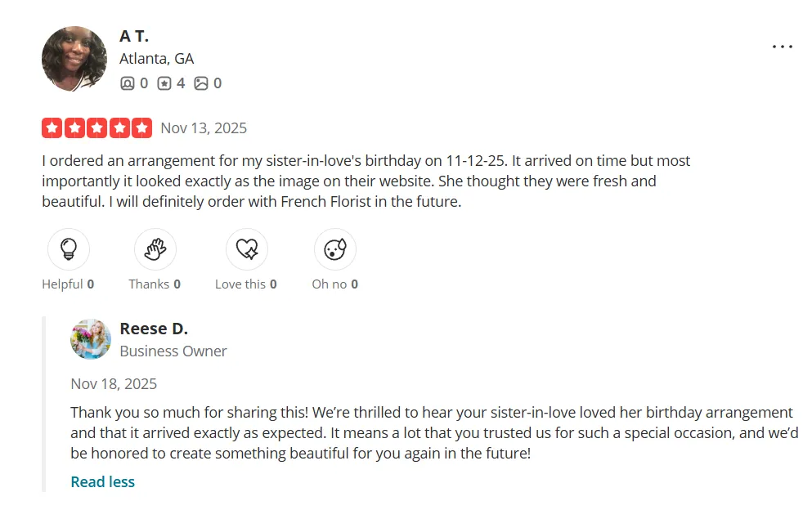Click the Helpful lightbulb reaction icon
The width and height of the screenshot is (812, 519).
click(69, 249)
